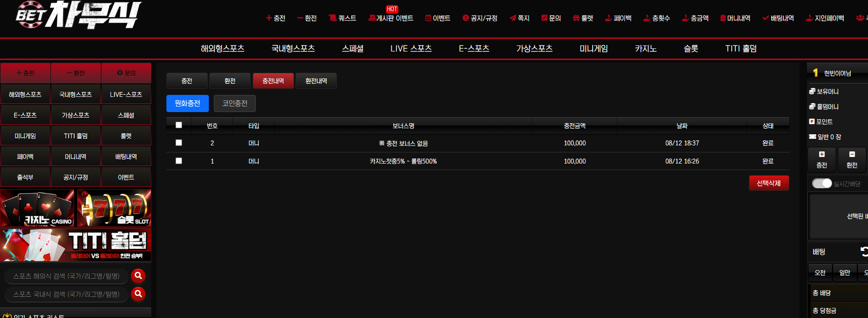Click the red search icon for 국내식 search
Viewport: 868px width, 318px height.
(x=138, y=294)
